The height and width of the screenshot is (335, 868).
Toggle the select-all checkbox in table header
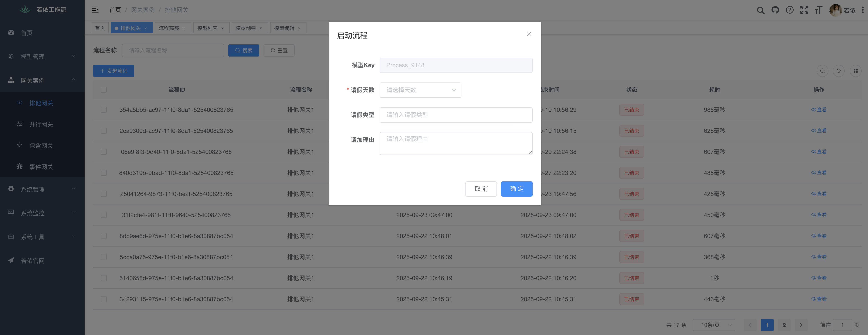[x=104, y=90]
